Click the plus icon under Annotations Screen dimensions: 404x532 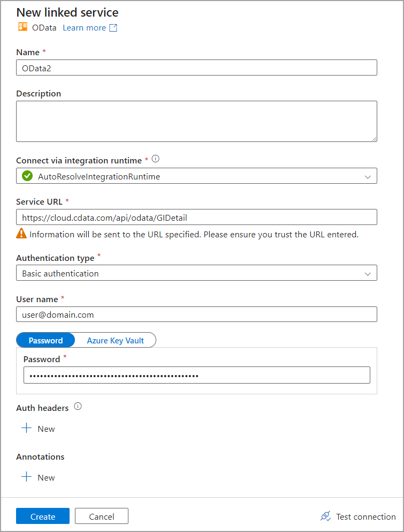(27, 477)
